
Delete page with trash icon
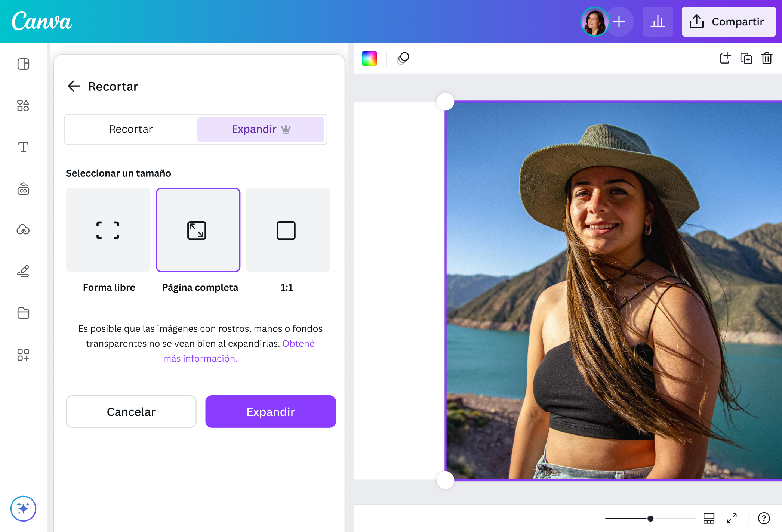pyautogui.click(x=767, y=58)
